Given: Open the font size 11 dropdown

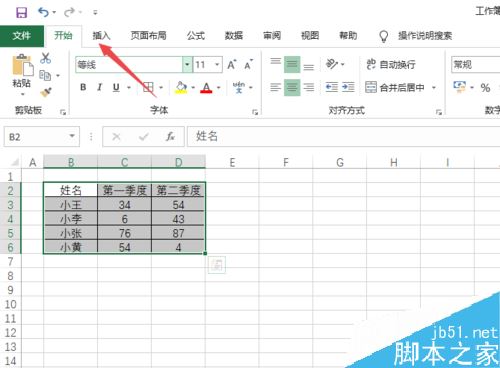Looking at the screenshot, I should (217, 65).
